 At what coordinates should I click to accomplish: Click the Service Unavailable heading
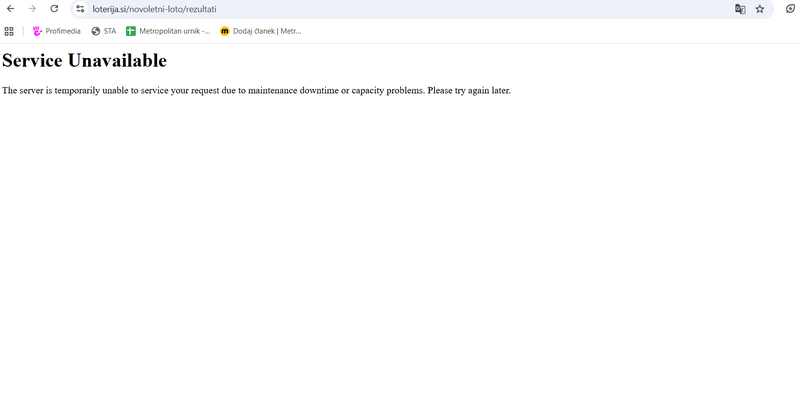tap(85, 61)
